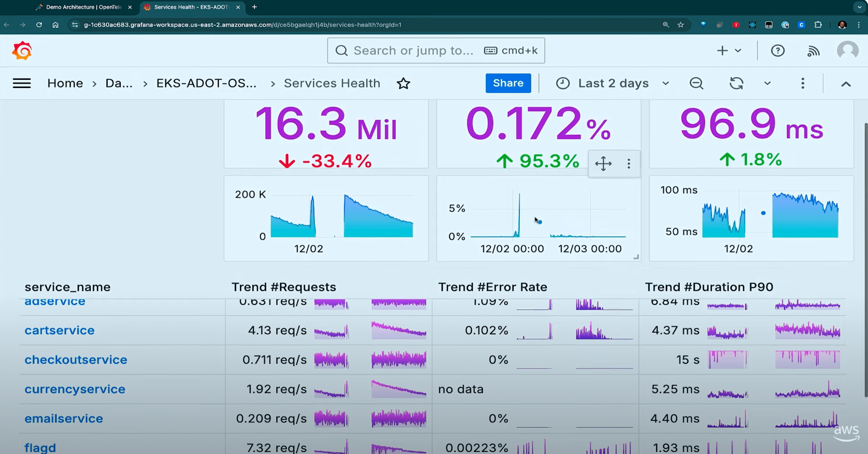This screenshot has width=868, height=454.
Task: Open the news feed RSS icon
Action: [x=813, y=51]
